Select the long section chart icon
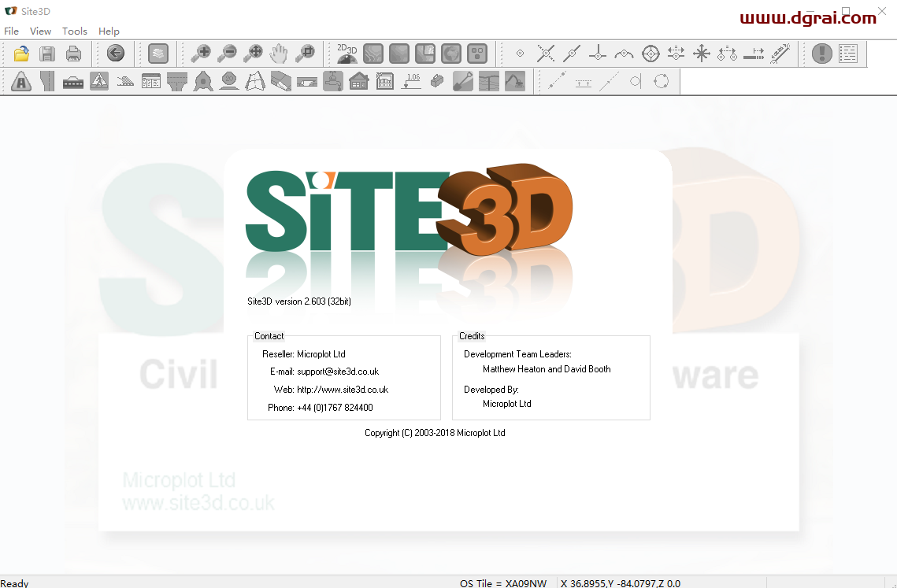Viewport: 897px width, 588px height. tap(385, 81)
